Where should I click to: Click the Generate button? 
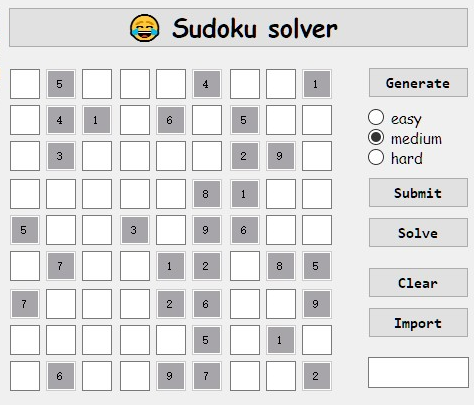pos(418,83)
